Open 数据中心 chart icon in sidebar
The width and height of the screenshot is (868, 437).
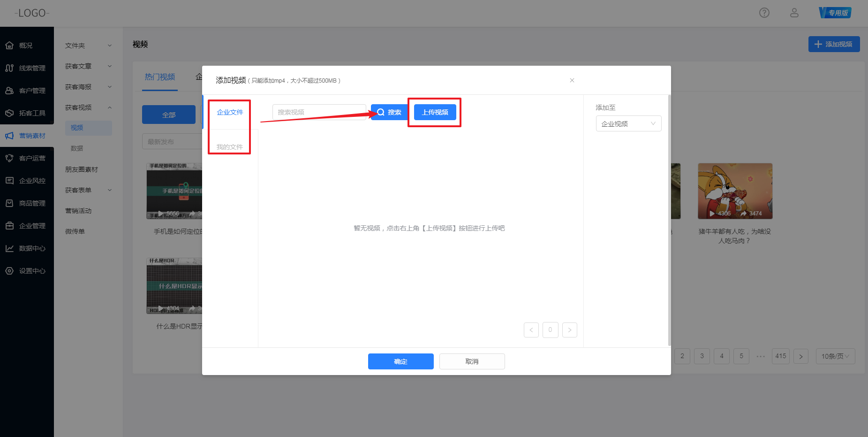pyautogui.click(x=9, y=248)
